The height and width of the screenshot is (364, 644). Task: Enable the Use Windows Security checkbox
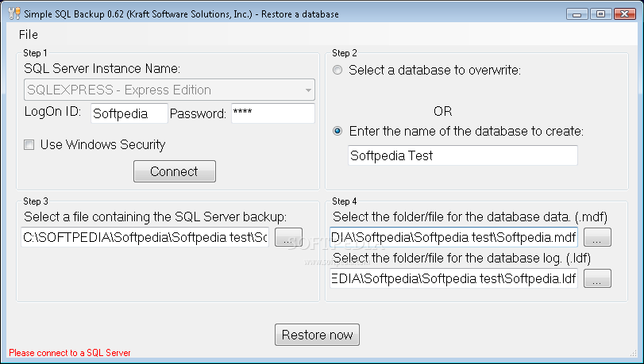pyautogui.click(x=29, y=145)
